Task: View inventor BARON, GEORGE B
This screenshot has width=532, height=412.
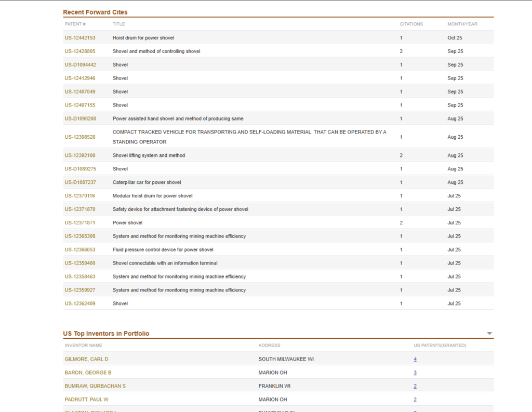Action: pos(88,373)
